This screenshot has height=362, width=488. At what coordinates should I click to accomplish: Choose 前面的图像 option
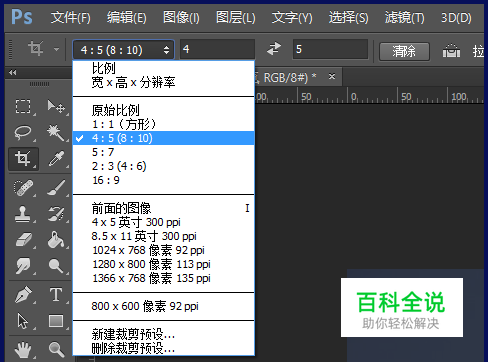click(163, 208)
